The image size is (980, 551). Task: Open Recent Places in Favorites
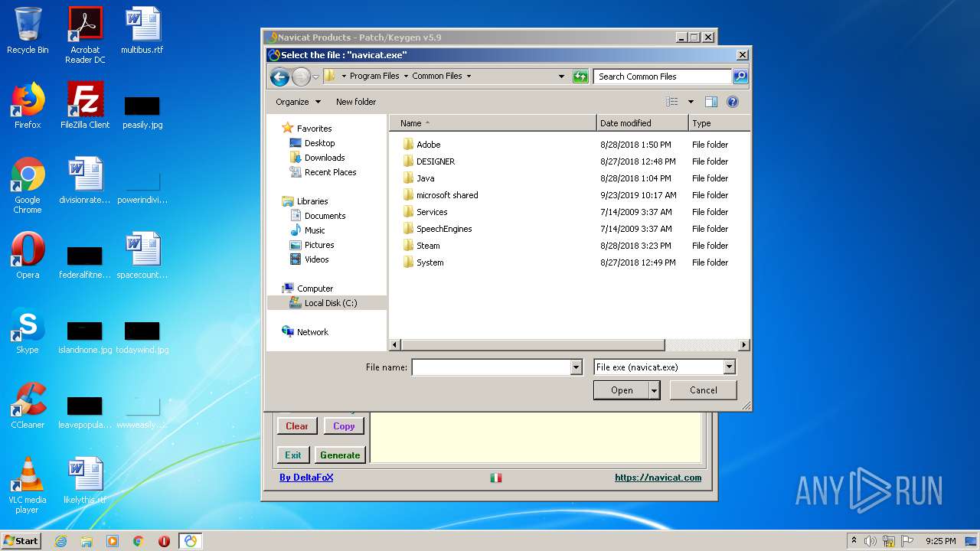click(x=330, y=172)
